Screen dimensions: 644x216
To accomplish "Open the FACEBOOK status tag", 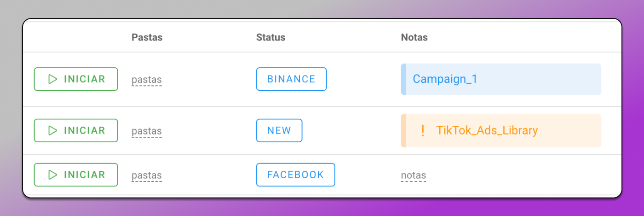I will pyautogui.click(x=295, y=175).
